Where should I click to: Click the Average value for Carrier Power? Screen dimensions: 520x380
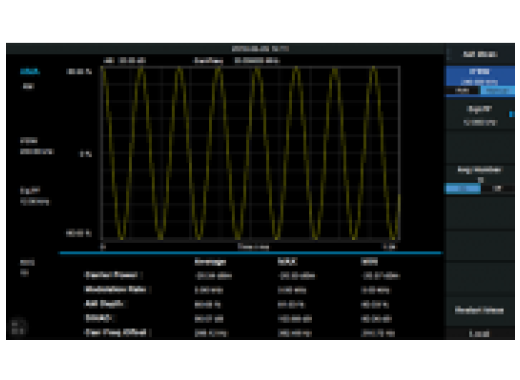point(213,276)
